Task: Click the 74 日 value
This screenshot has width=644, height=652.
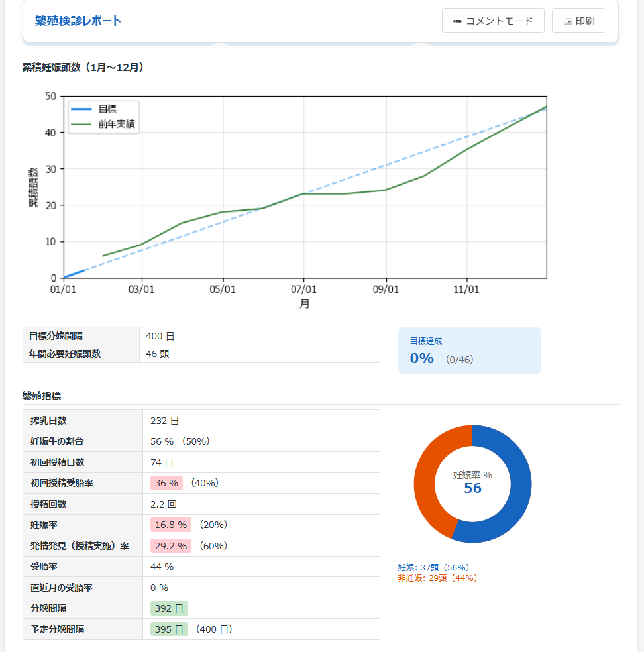Action: coord(162,462)
